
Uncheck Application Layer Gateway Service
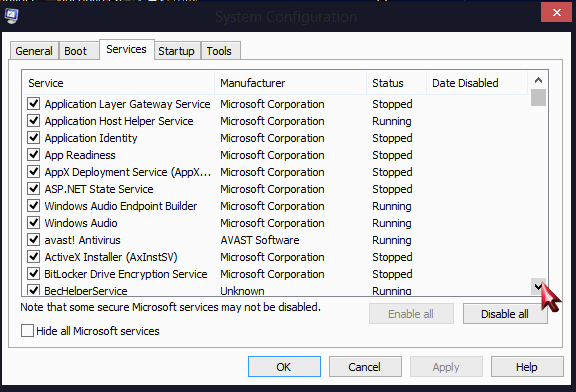point(33,104)
